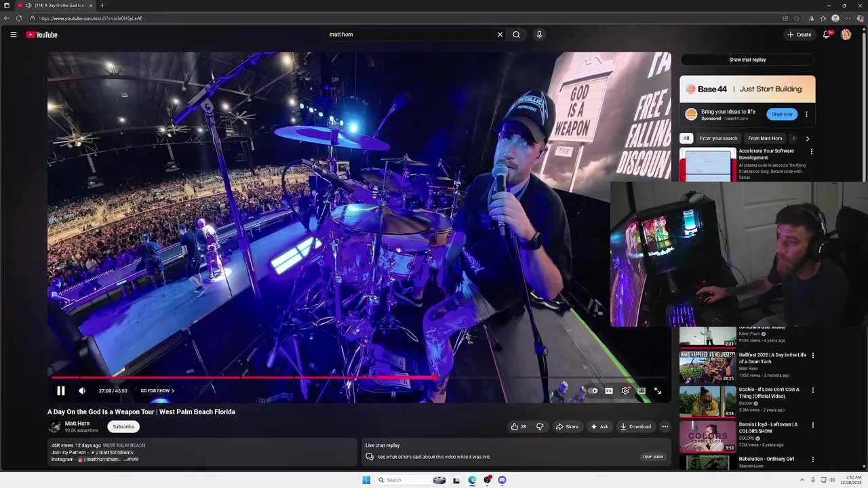Open Hellfest 2025 video thumbnail
Image resolution: width=868 pixels, height=488 pixels.
pyautogui.click(x=707, y=367)
